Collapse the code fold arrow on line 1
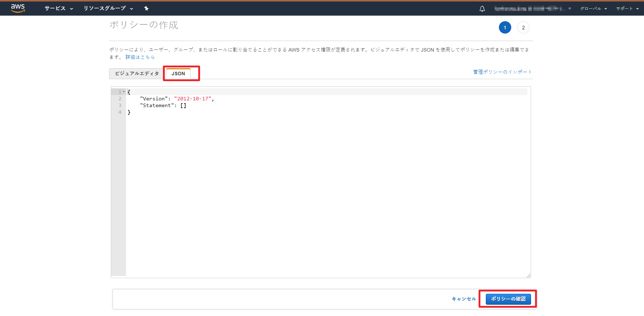Screen dimensions: 644x316 (124, 92)
